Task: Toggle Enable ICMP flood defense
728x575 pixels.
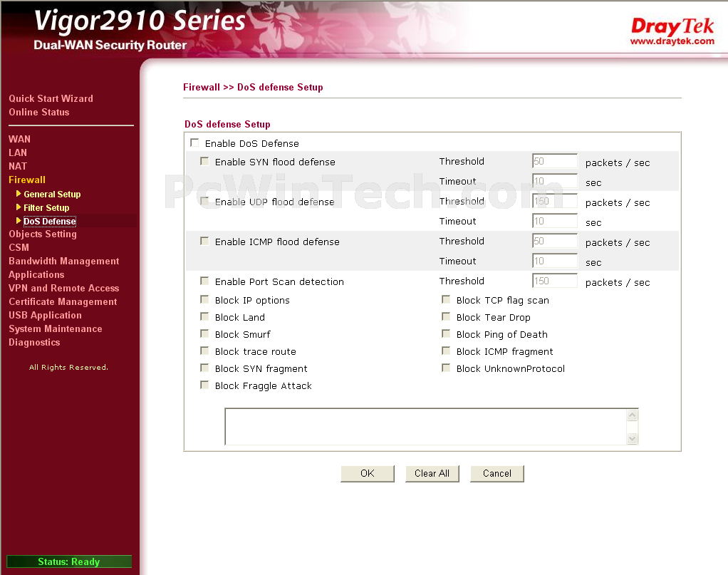Action: coord(204,241)
